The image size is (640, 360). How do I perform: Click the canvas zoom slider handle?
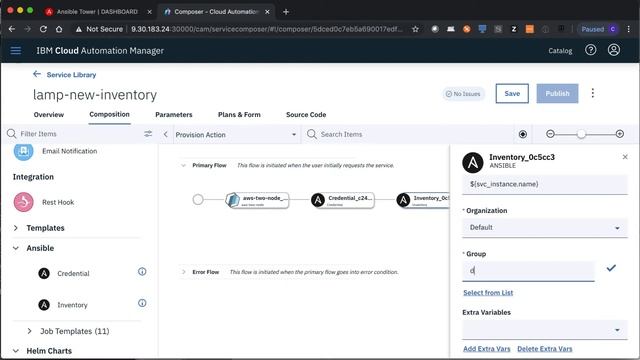tap(581, 134)
